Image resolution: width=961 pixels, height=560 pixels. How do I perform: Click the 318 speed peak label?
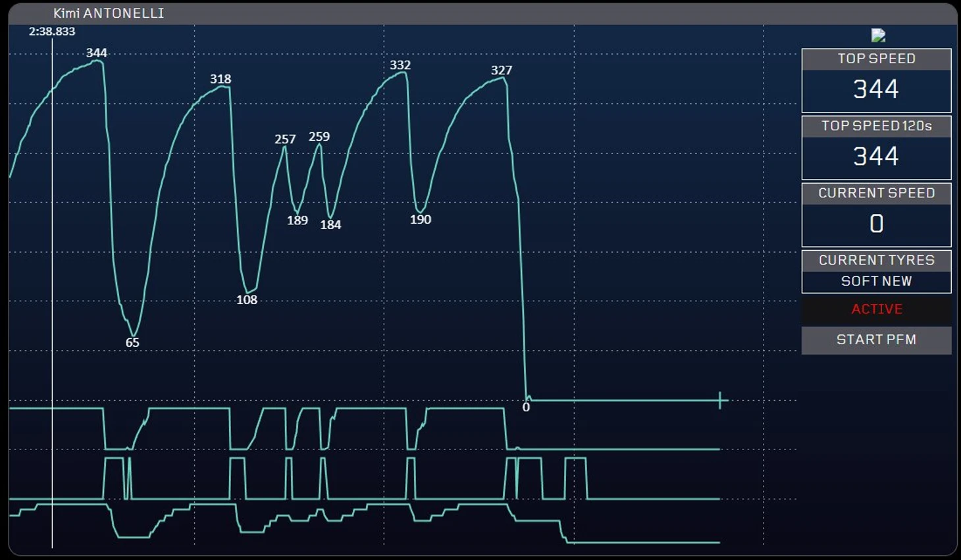click(221, 79)
